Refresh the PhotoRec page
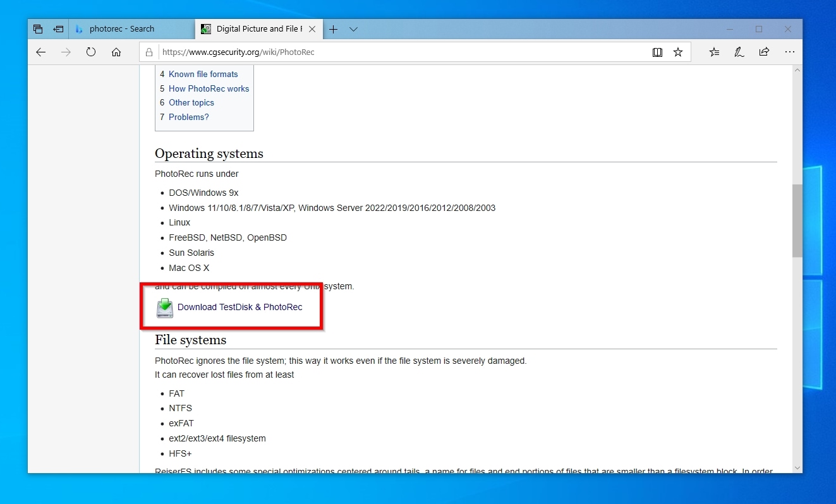 pyautogui.click(x=91, y=52)
